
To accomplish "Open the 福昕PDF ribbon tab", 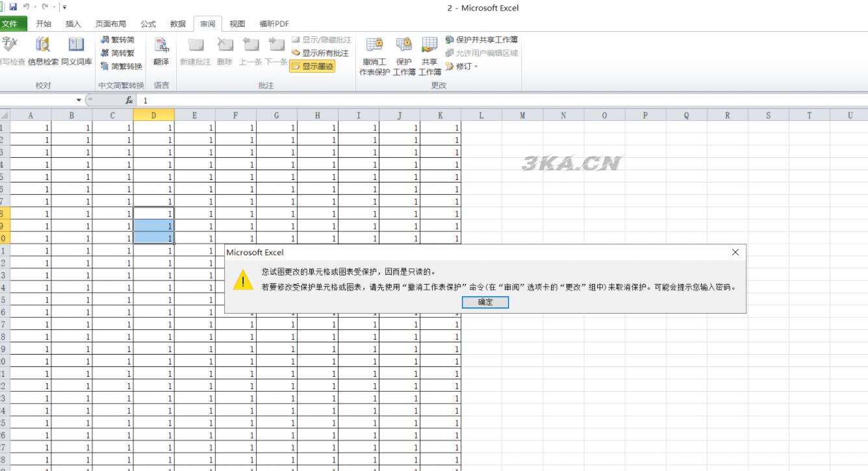I will coord(274,24).
